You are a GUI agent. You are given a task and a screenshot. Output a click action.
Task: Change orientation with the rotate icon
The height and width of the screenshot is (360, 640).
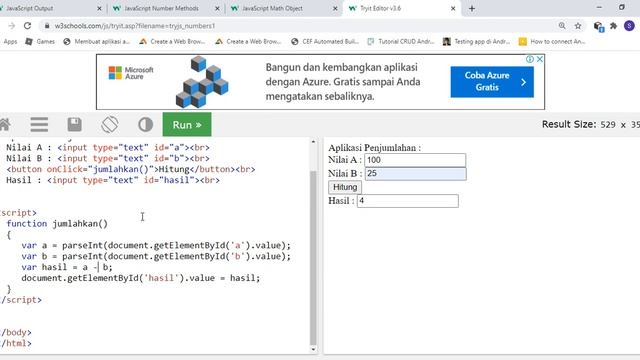point(110,124)
